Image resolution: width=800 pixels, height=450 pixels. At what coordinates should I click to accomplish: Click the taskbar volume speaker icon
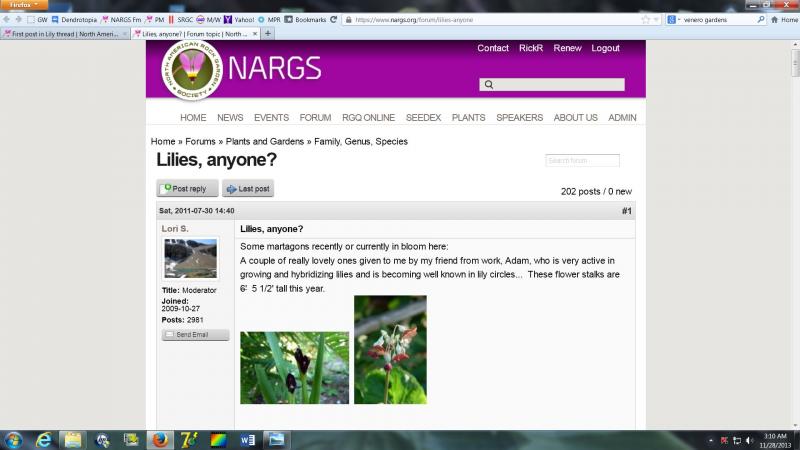(x=750, y=439)
